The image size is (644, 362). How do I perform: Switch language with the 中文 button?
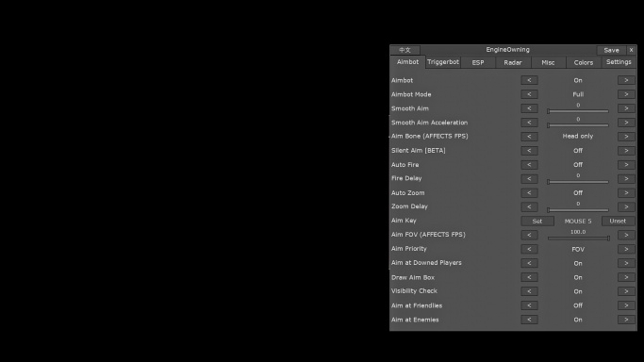[x=405, y=50]
